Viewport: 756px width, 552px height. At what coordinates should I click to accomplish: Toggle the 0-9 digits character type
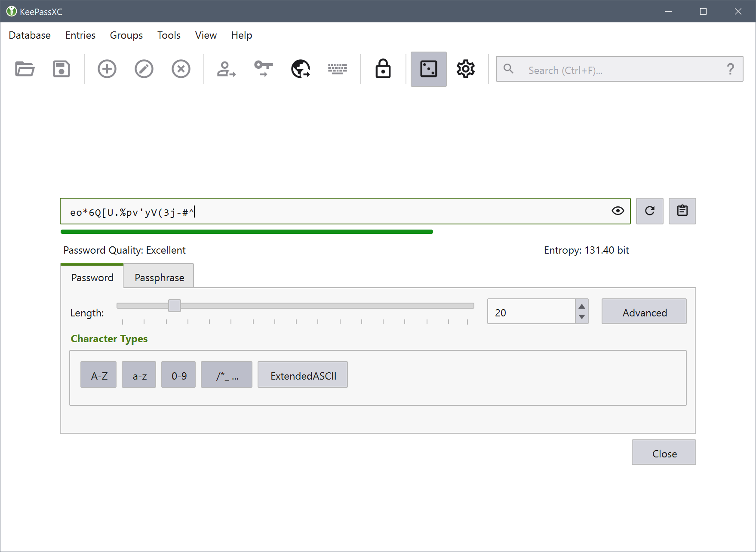point(178,375)
